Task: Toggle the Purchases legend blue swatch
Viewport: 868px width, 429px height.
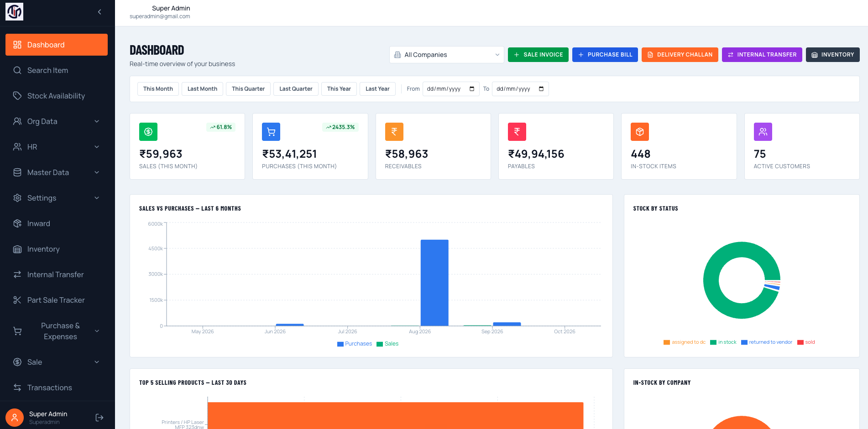Action: pyautogui.click(x=340, y=344)
